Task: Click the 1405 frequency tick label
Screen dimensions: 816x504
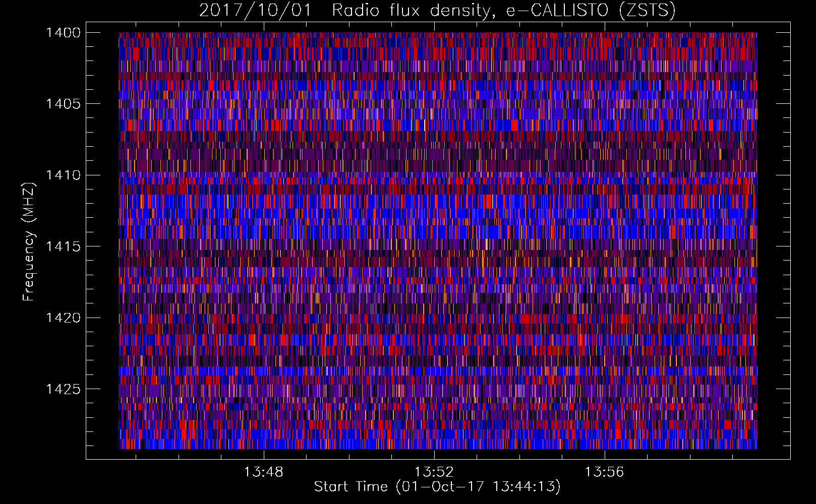Action: [63, 104]
